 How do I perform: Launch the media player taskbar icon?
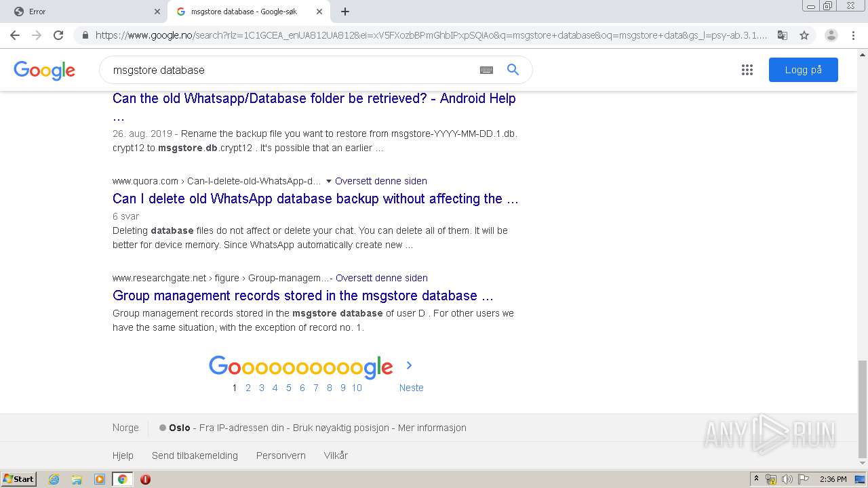coord(100,479)
